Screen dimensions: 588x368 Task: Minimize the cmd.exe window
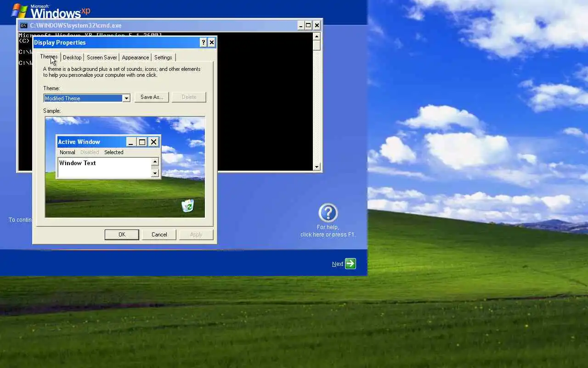tap(301, 25)
